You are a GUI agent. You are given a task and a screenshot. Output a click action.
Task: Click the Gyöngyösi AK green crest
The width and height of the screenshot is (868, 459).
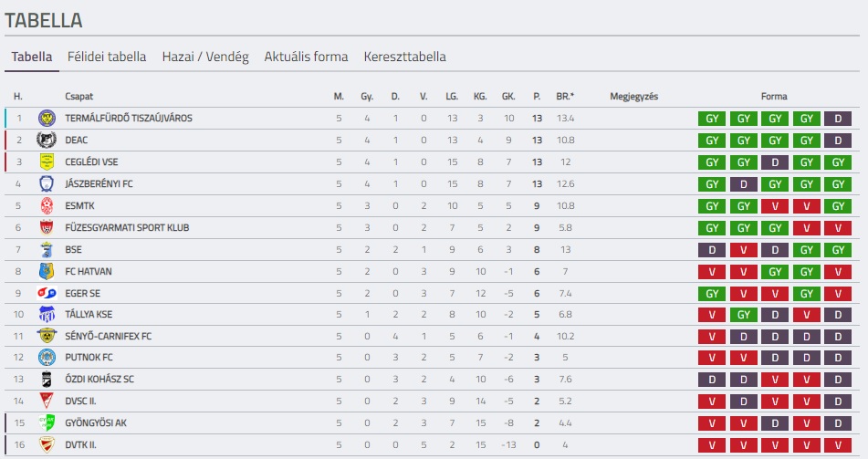[47, 422]
